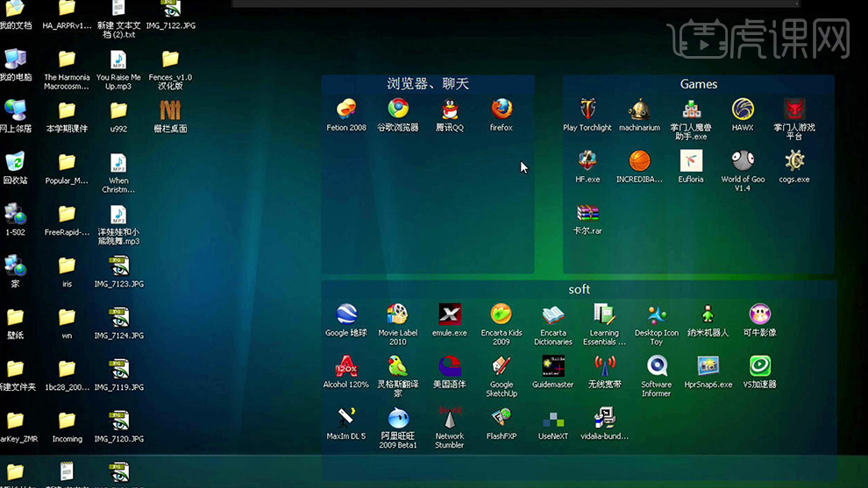The height and width of the screenshot is (488, 868).
Task: Open Desktop Icon Toy icon
Action: pos(657,315)
